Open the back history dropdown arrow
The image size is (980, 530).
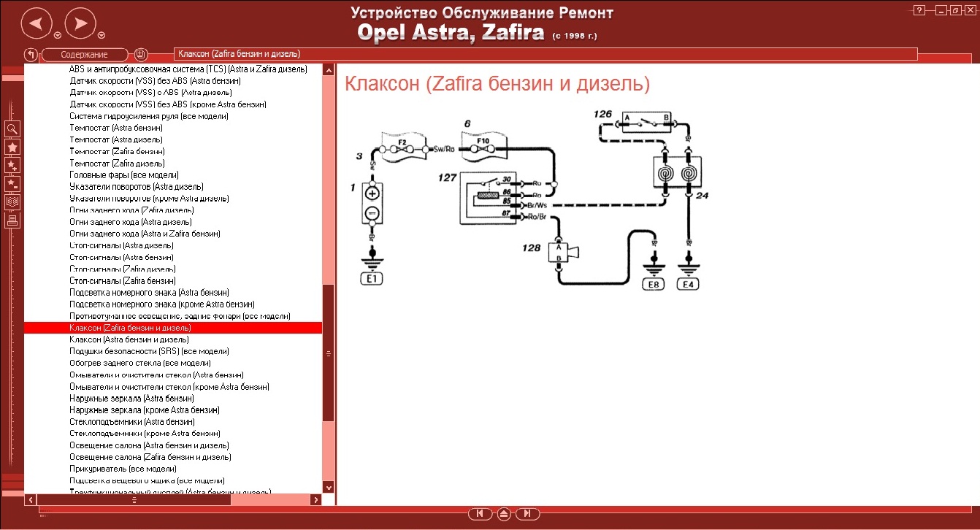coord(58,35)
